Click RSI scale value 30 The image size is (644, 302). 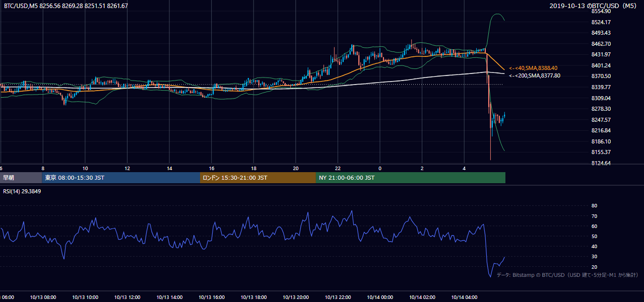[595, 256]
